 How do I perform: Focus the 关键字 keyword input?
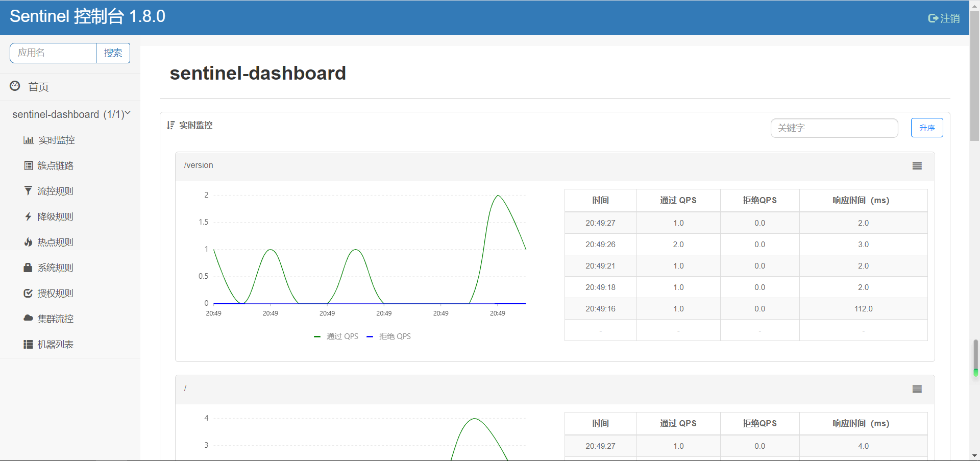tap(834, 128)
